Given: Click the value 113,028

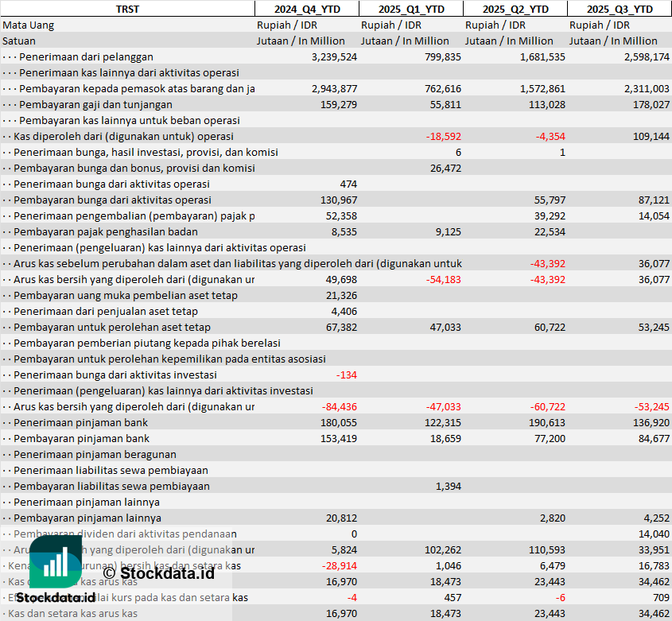Looking at the screenshot, I should 547,105.
